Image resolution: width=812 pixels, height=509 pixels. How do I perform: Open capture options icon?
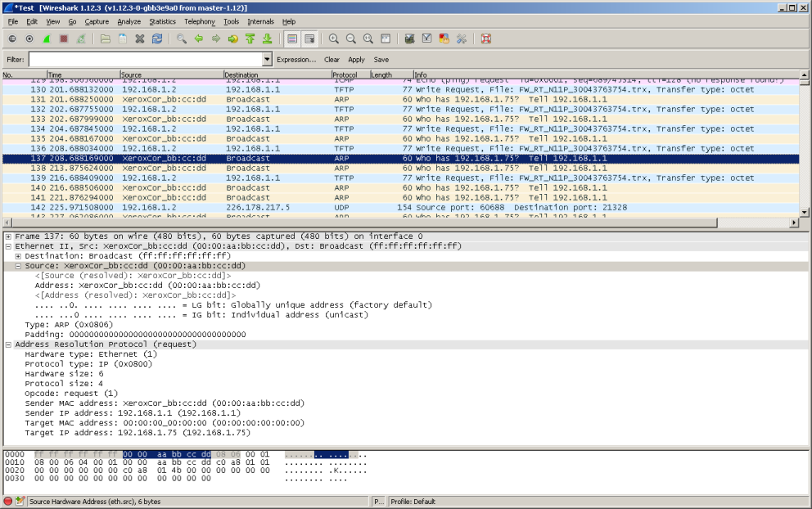pyautogui.click(x=29, y=38)
